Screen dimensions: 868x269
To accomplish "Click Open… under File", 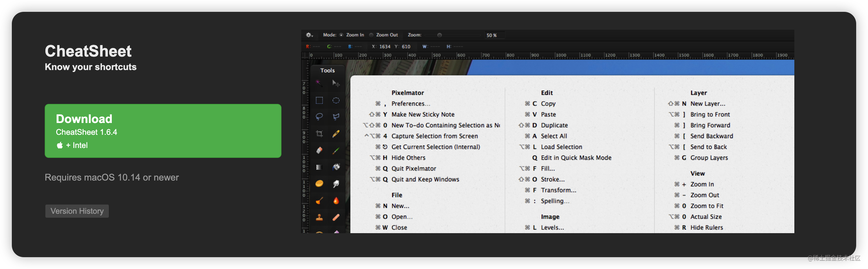I will coord(402,216).
